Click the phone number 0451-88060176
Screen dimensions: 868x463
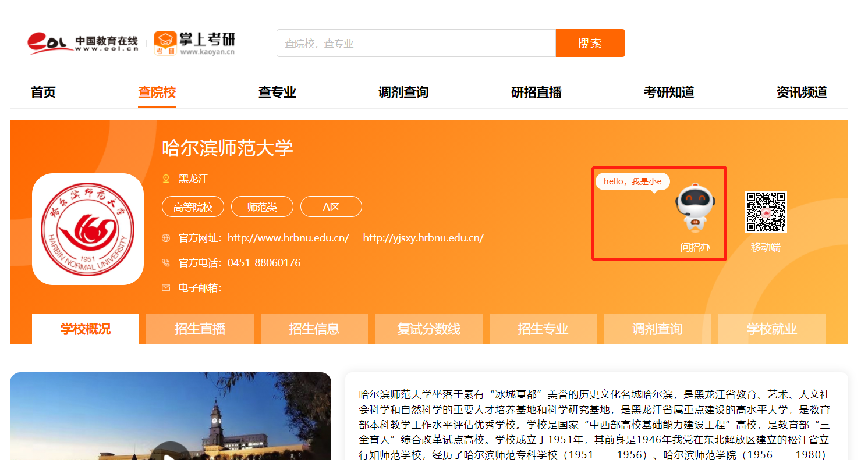pos(264,263)
